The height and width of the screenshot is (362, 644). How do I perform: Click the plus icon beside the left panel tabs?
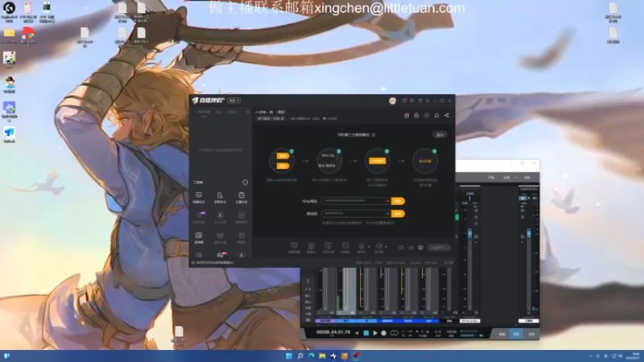click(248, 112)
